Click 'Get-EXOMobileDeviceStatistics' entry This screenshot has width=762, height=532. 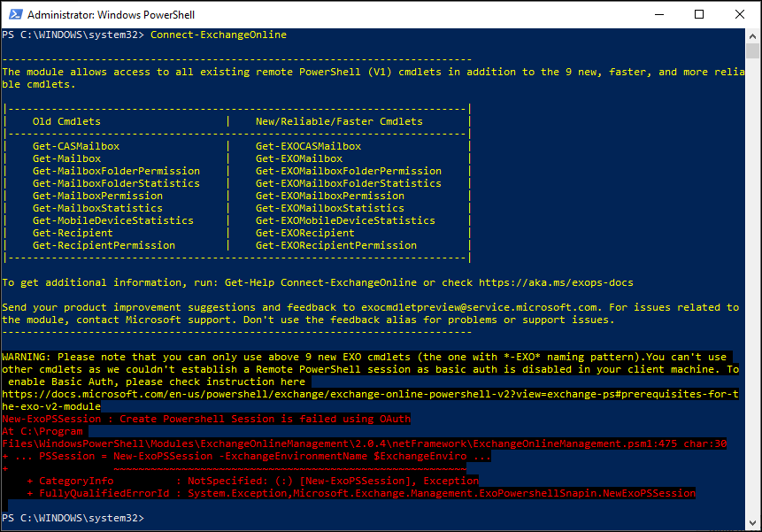click(345, 220)
